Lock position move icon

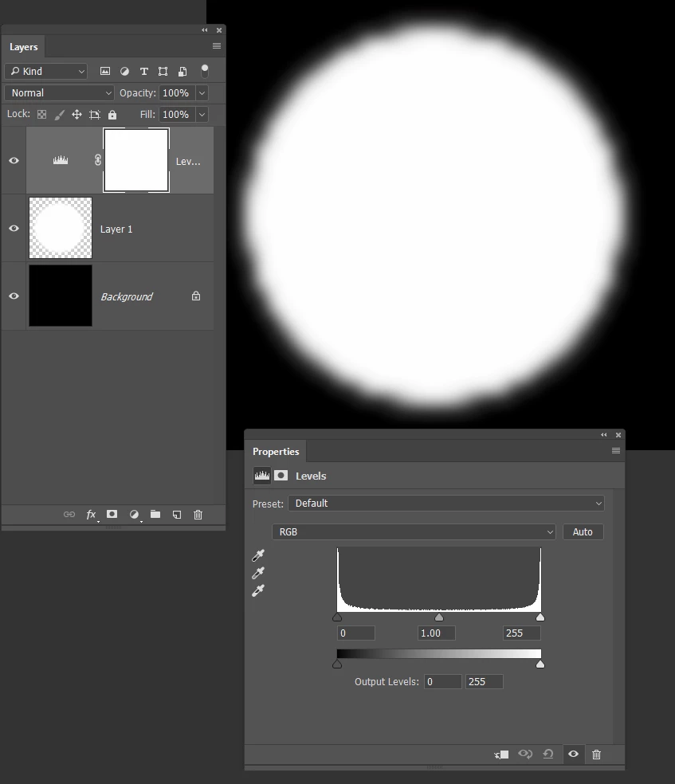pos(77,115)
